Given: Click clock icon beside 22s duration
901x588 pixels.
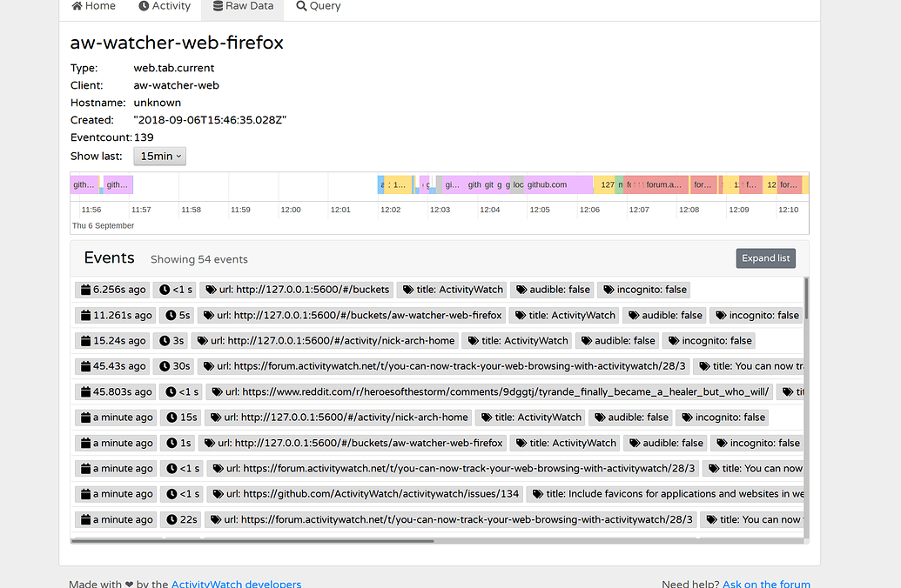Looking at the screenshot, I should coord(171,519).
